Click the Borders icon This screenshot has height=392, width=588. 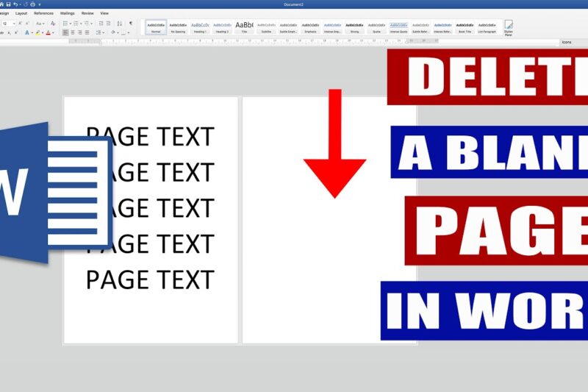[123, 32]
